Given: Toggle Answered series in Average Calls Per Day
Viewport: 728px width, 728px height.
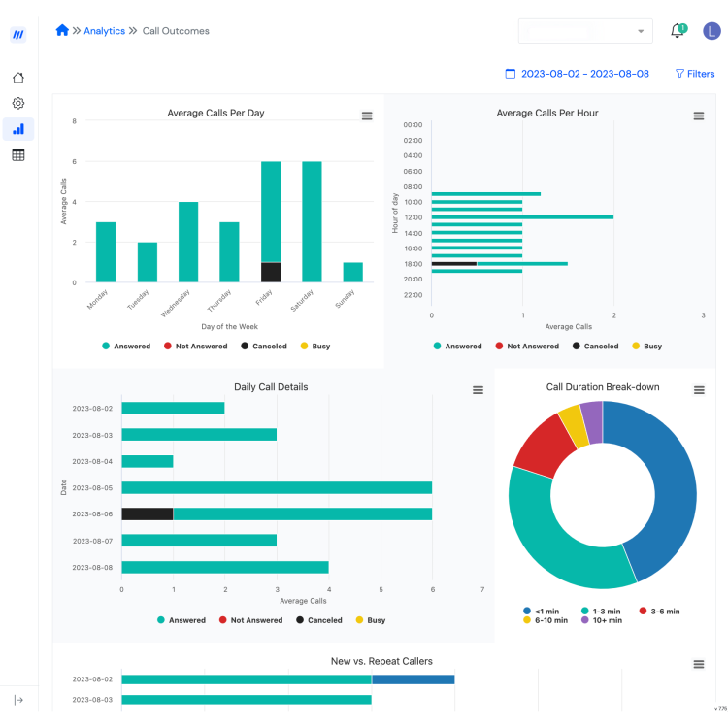Looking at the screenshot, I should pyautogui.click(x=126, y=346).
